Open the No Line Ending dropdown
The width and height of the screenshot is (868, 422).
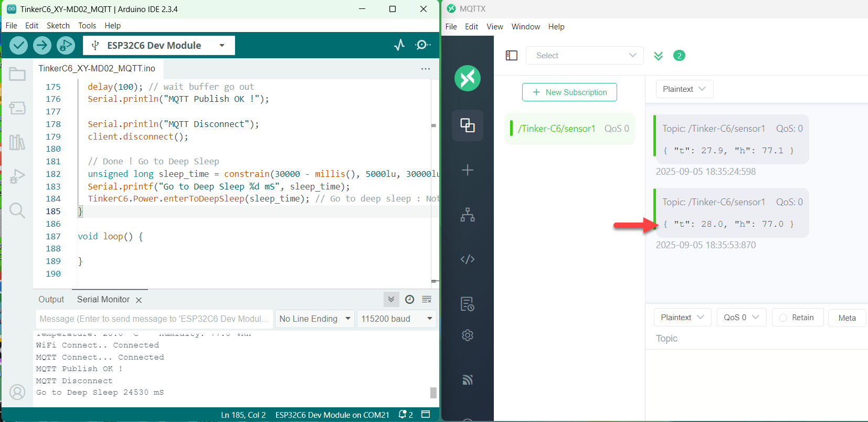315,319
